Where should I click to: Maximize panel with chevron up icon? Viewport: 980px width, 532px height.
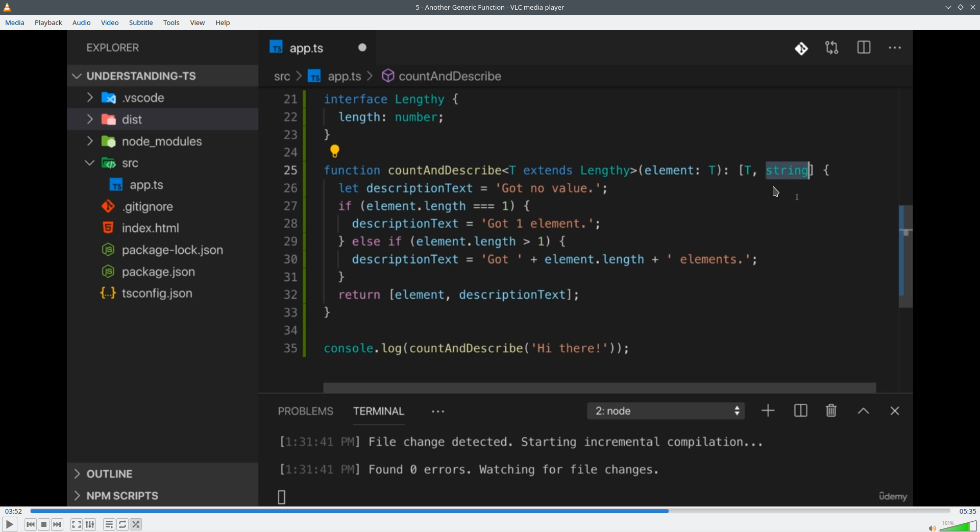click(x=863, y=411)
